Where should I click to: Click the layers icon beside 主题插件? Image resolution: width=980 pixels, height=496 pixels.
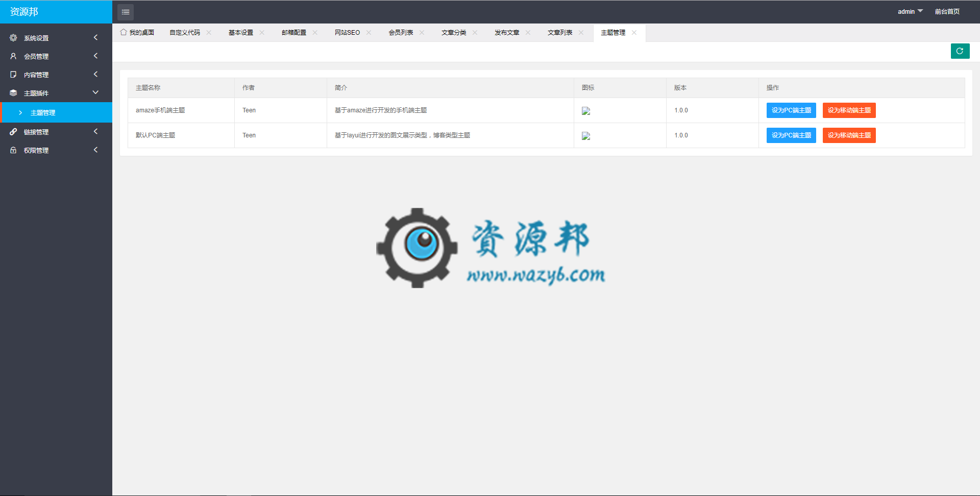(13, 93)
